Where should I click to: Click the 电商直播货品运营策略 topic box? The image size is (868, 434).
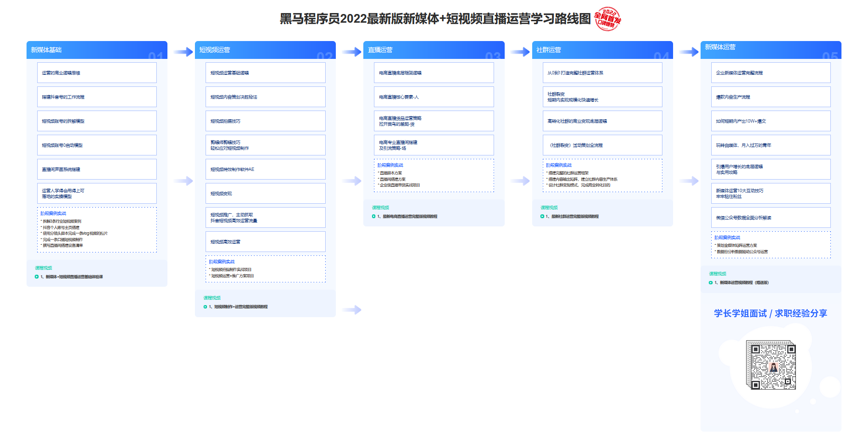(x=434, y=121)
